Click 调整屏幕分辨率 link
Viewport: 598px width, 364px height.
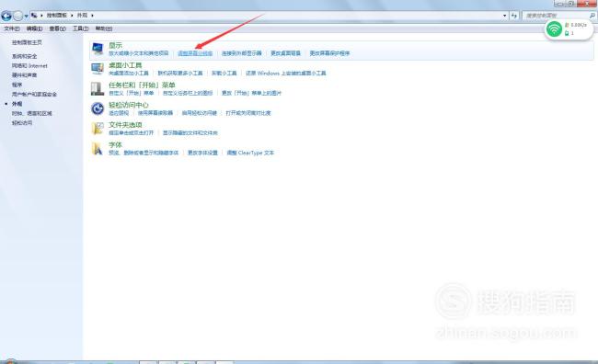coord(195,53)
